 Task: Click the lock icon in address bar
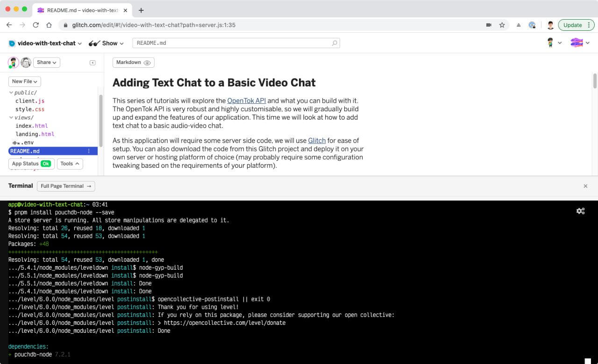(65, 25)
